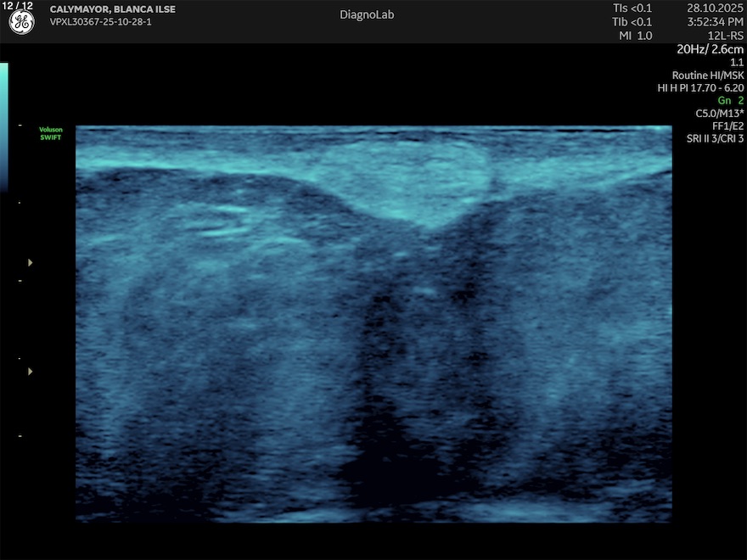Click patient name CALYMAYOR, BLANCA ILSE
The image size is (747, 560).
point(113,9)
